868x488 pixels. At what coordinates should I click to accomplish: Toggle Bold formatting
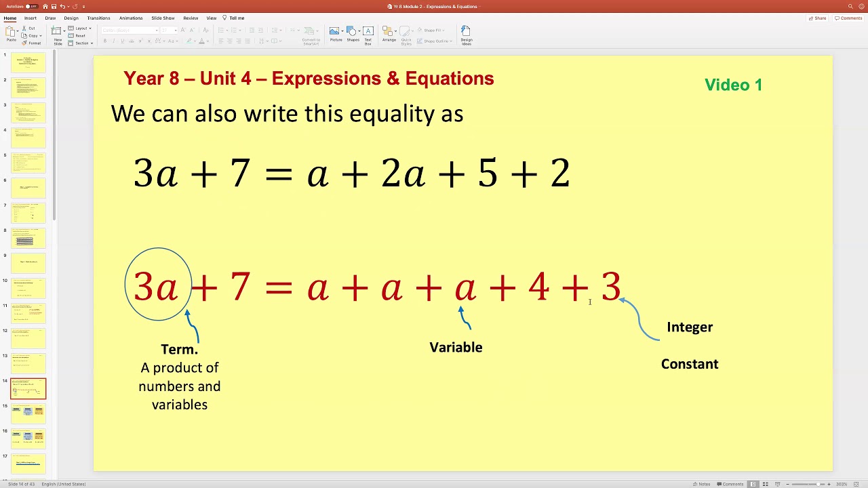pyautogui.click(x=105, y=41)
